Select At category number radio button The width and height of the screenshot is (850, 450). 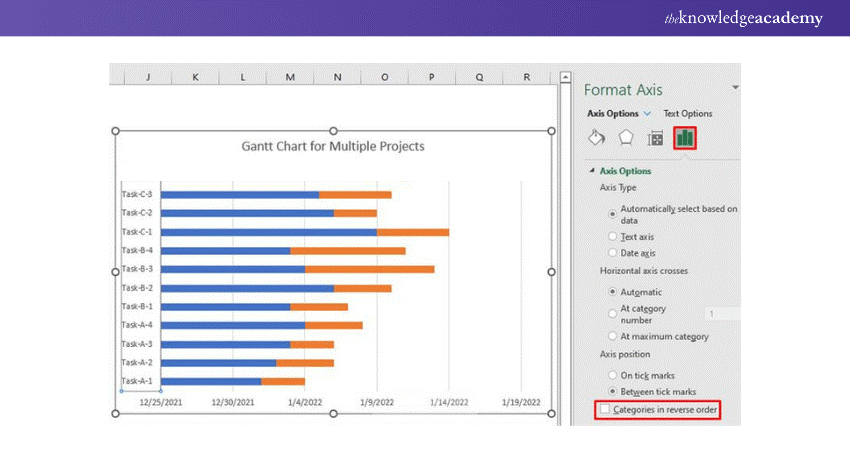(612, 314)
